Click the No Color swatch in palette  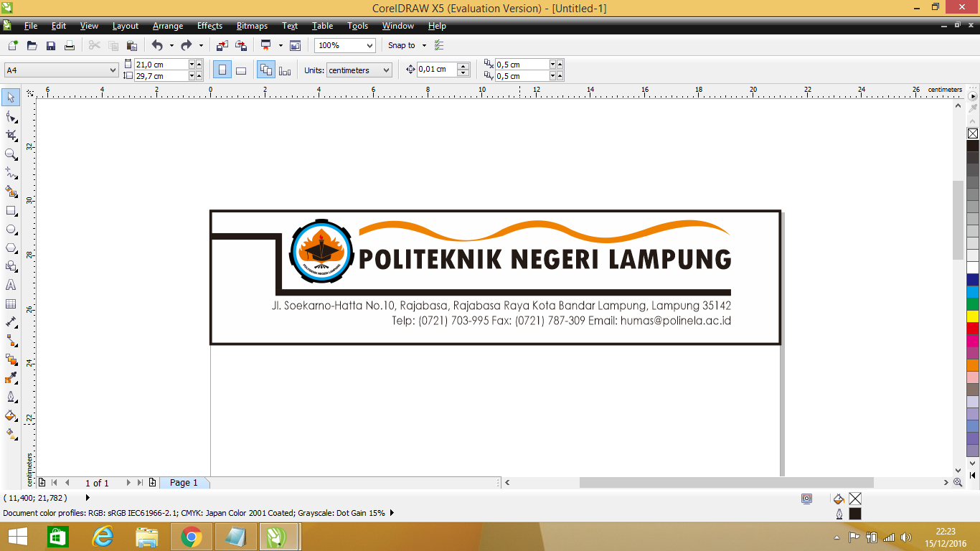[x=973, y=133]
